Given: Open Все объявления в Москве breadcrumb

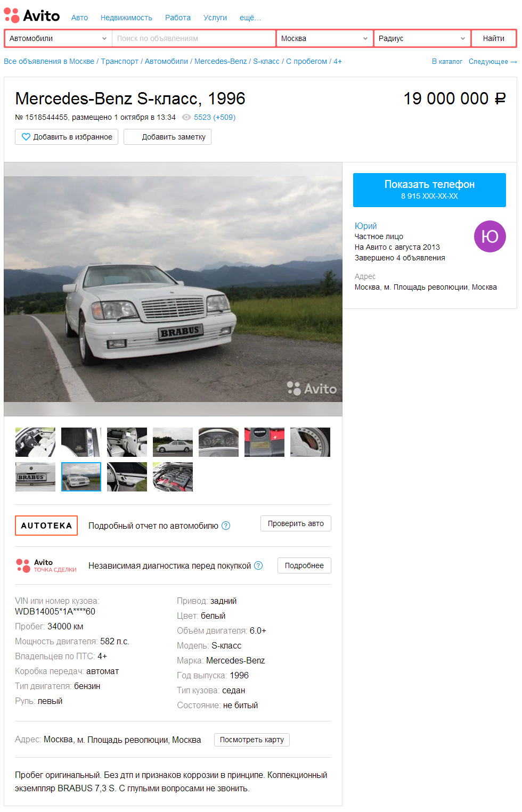Looking at the screenshot, I should click(x=49, y=61).
